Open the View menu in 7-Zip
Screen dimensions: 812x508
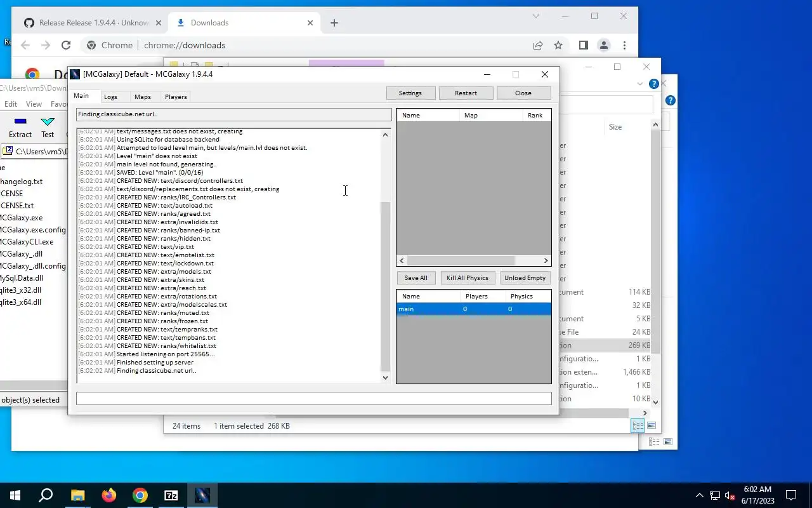(x=34, y=104)
